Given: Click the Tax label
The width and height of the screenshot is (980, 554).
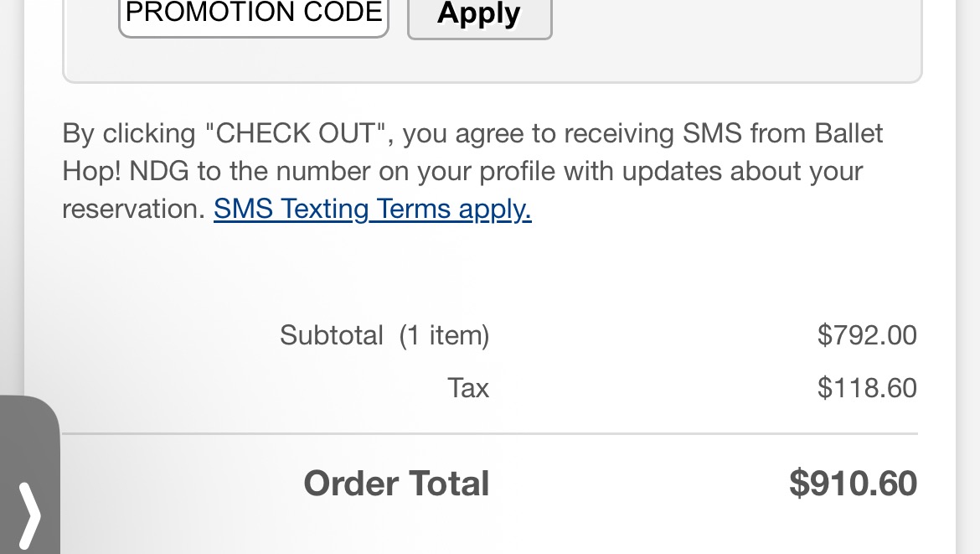Looking at the screenshot, I should tap(467, 388).
